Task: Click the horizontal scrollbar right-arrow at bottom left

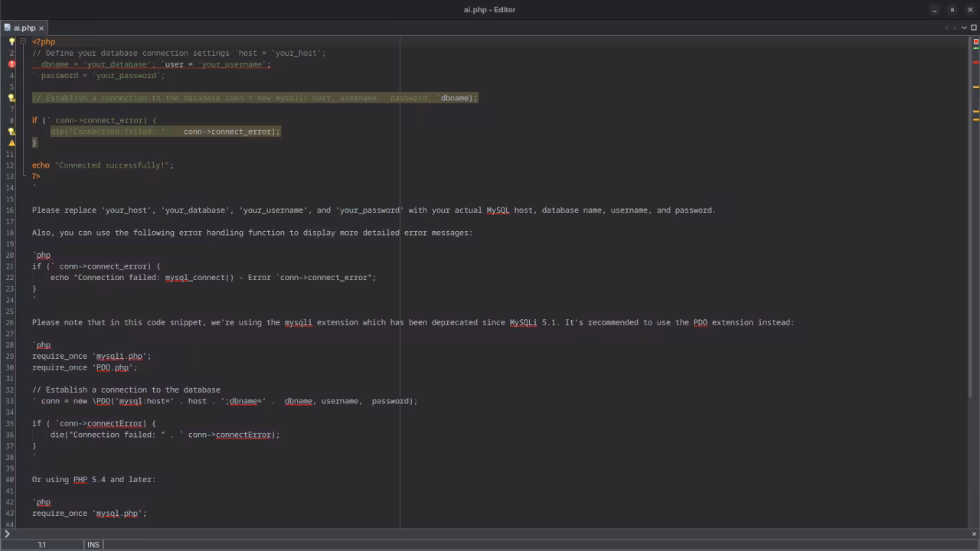Action: tap(7, 533)
